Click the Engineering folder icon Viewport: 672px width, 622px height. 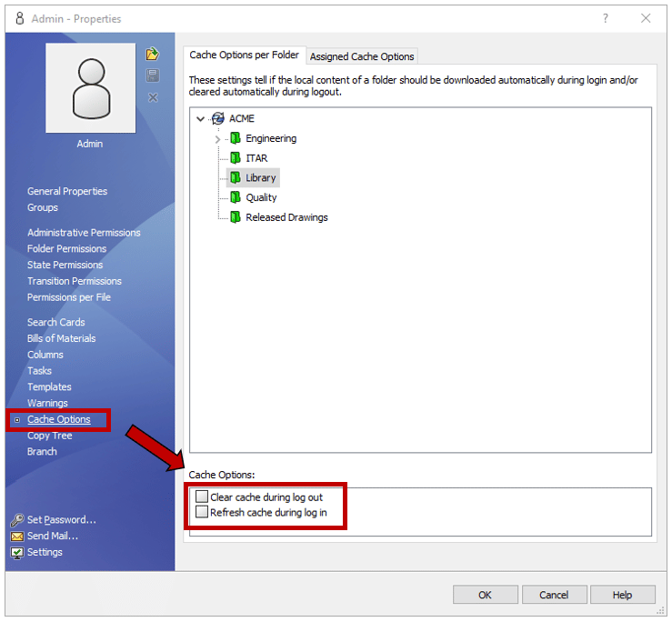[x=236, y=138]
